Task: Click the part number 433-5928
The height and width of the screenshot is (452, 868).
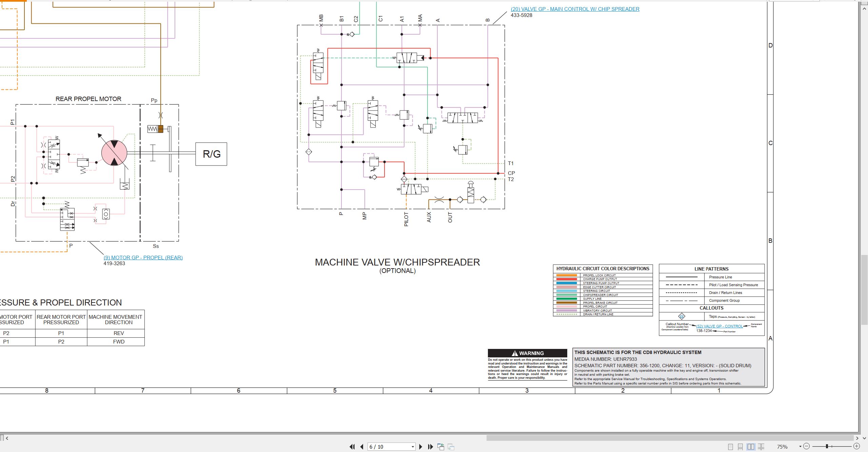Action: 521,15
